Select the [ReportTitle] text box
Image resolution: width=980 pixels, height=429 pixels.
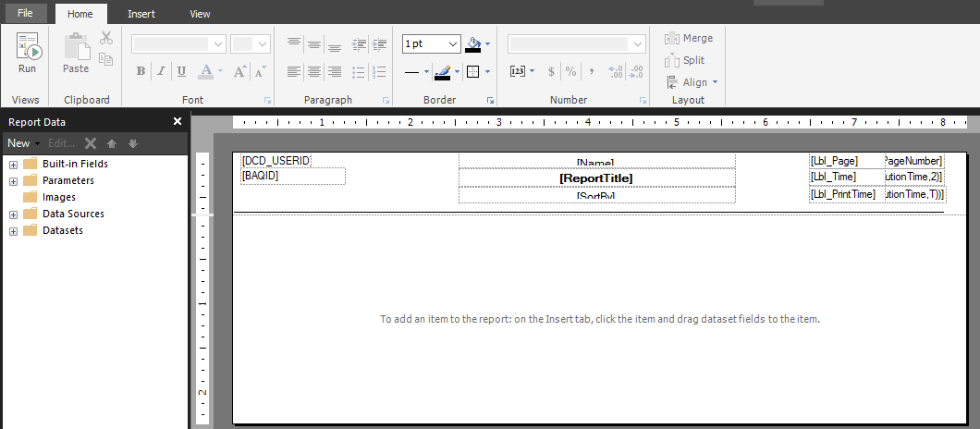597,178
